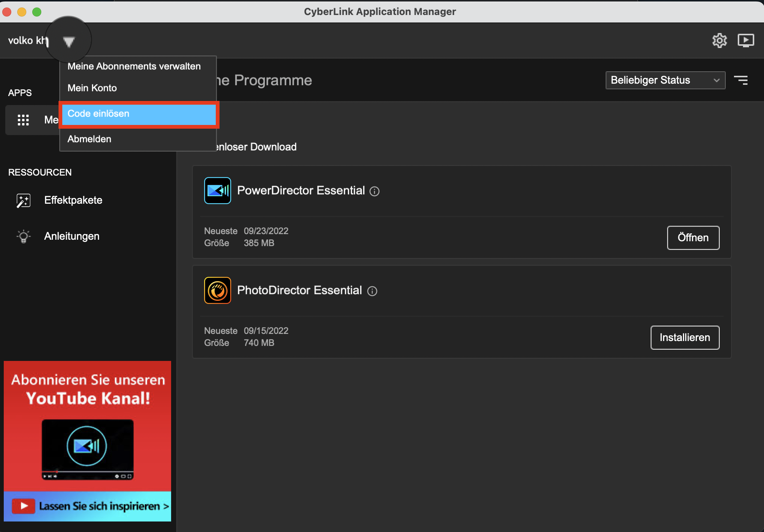Close the window with red button

(x=7, y=12)
